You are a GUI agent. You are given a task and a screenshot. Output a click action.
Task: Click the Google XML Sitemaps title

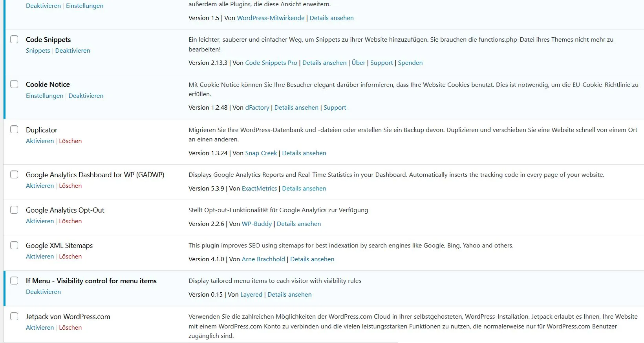pyautogui.click(x=59, y=246)
